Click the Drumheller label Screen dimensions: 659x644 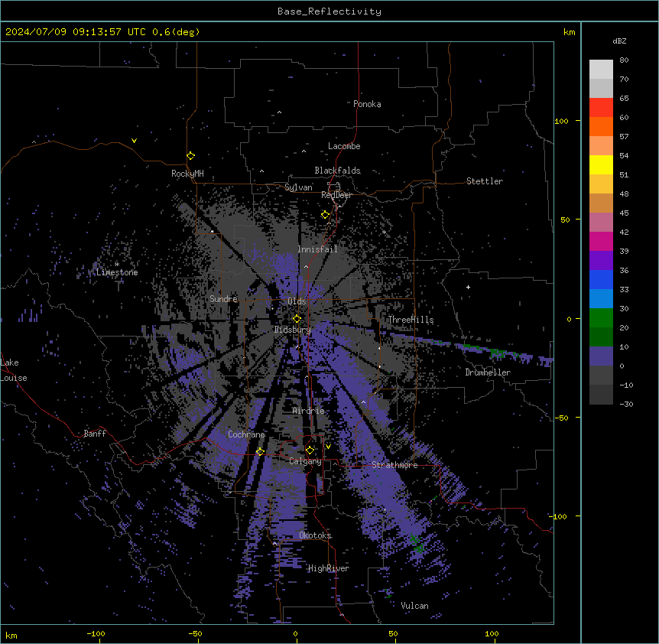point(488,372)
